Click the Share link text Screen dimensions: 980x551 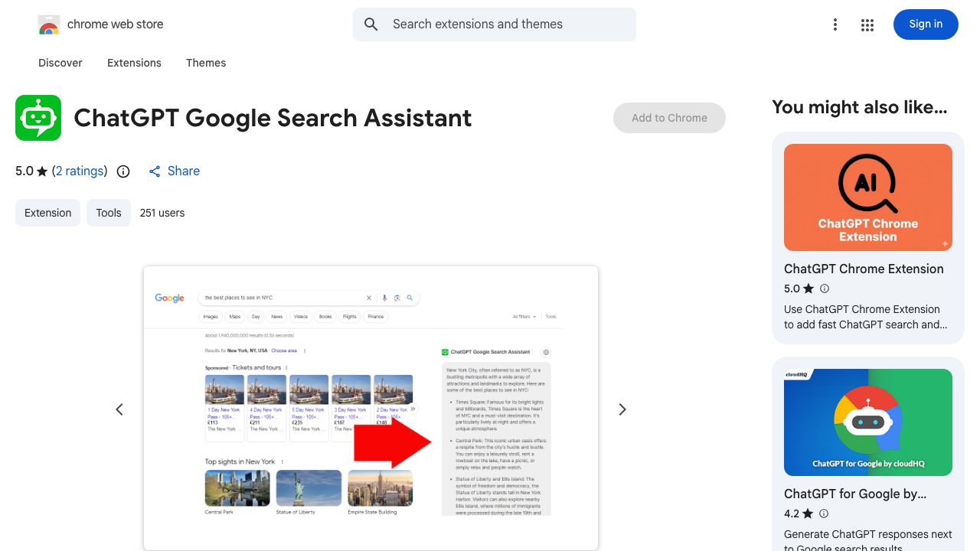tap(184, 171)
